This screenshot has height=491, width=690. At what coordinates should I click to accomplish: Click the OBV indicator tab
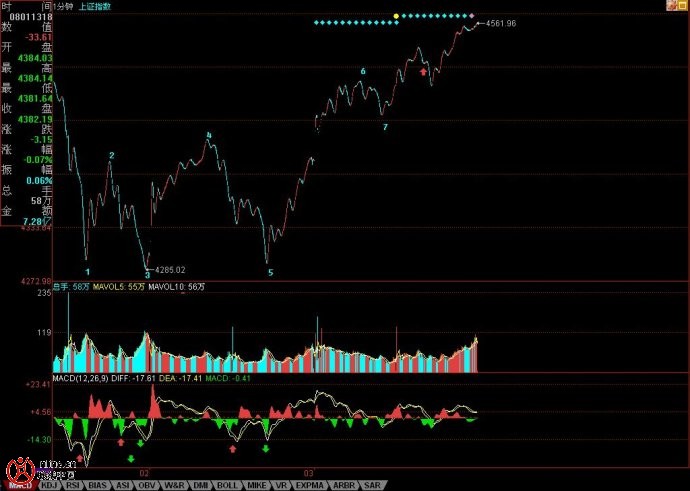145,485
